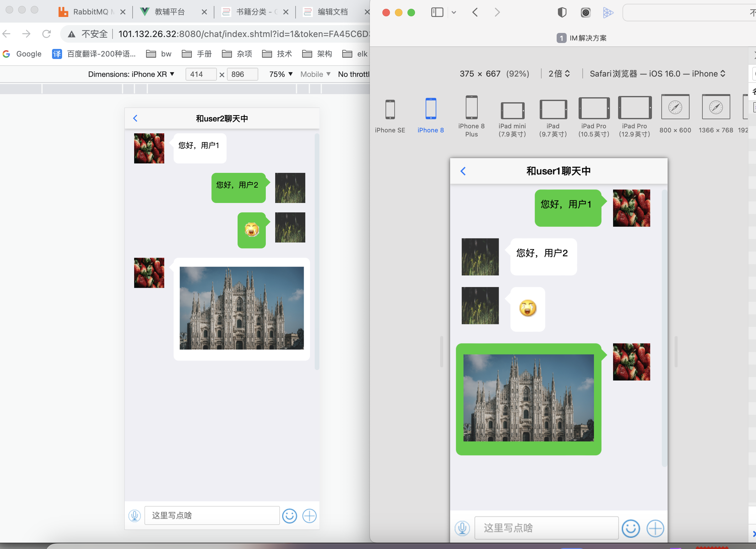
Task: Click Chrome forward navigation arrow
Action: tap(26, 34)
